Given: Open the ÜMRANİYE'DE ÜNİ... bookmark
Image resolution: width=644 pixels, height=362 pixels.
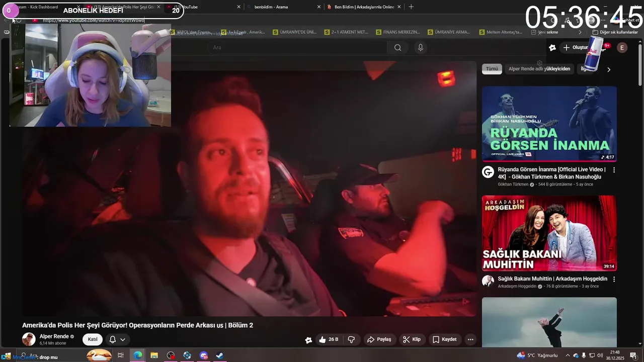Looking at the screenshot, I should tap(295, 32).
